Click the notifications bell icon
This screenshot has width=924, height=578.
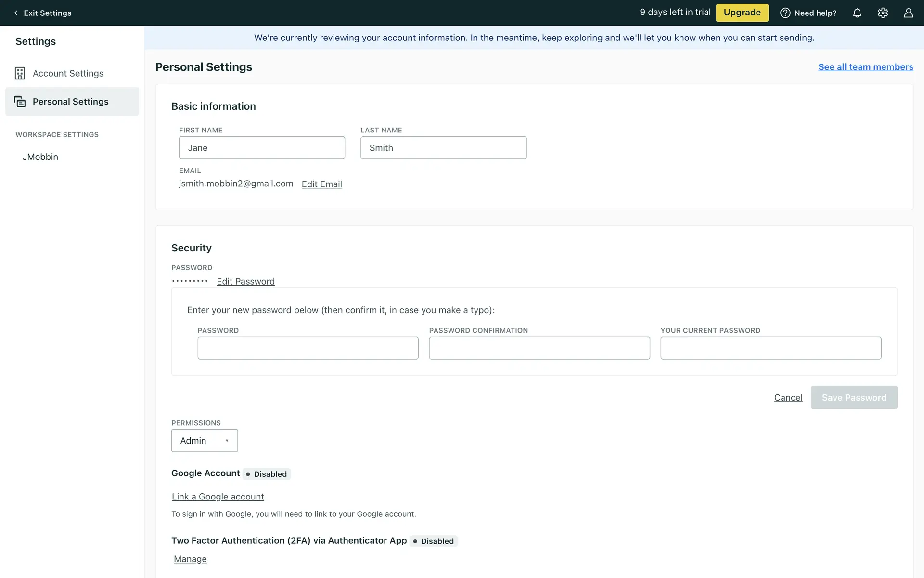tap(857, 13)
